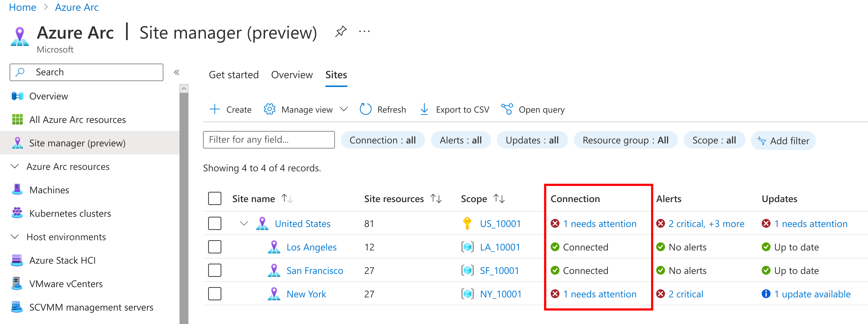Switch to the Overview tab
Viewport: 868px width, 324px height.
point(292,75)
